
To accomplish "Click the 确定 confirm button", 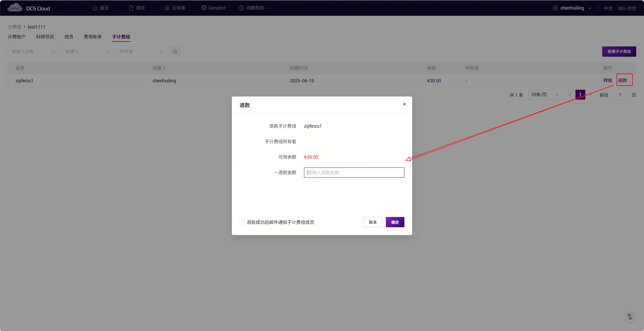I will click(x=395, y=222).
